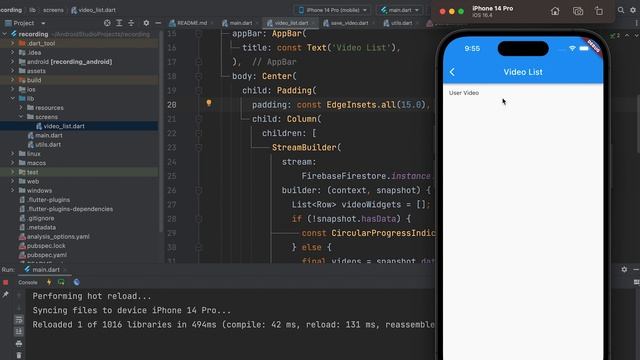Collapse the recording project root
Viewport: 640px width, 360px height.
coord(5,34)
